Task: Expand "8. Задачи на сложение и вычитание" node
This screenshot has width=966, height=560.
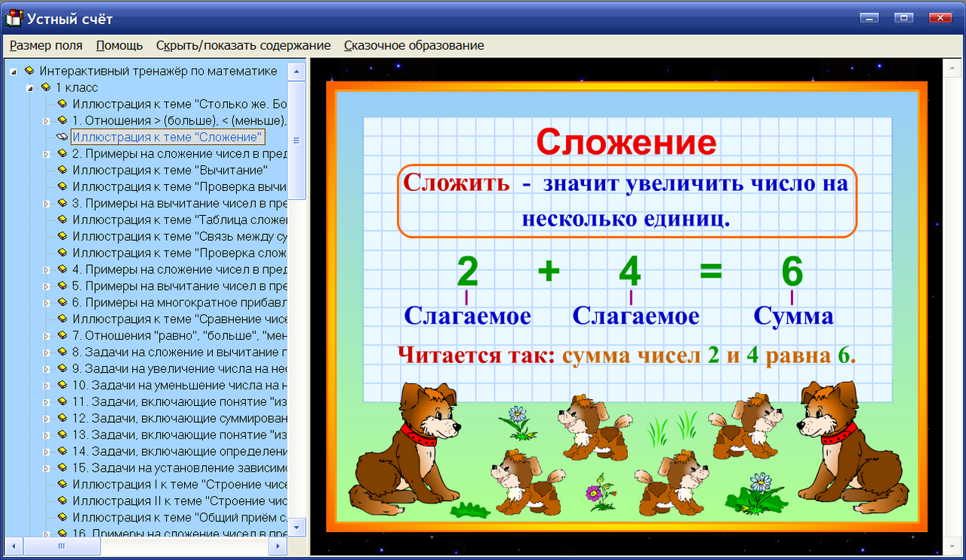Action: pos(47,352)
